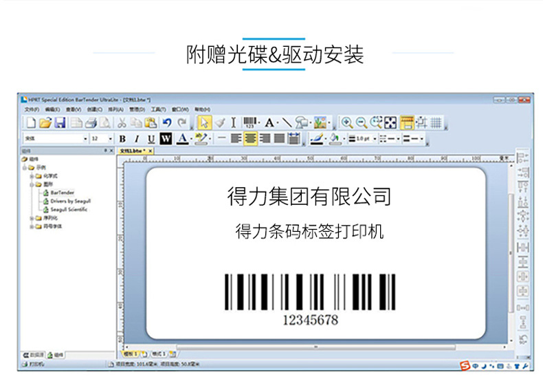543x392 pixels.
Task: Toggle italic formatting
Action: click(x=137, y=139)
